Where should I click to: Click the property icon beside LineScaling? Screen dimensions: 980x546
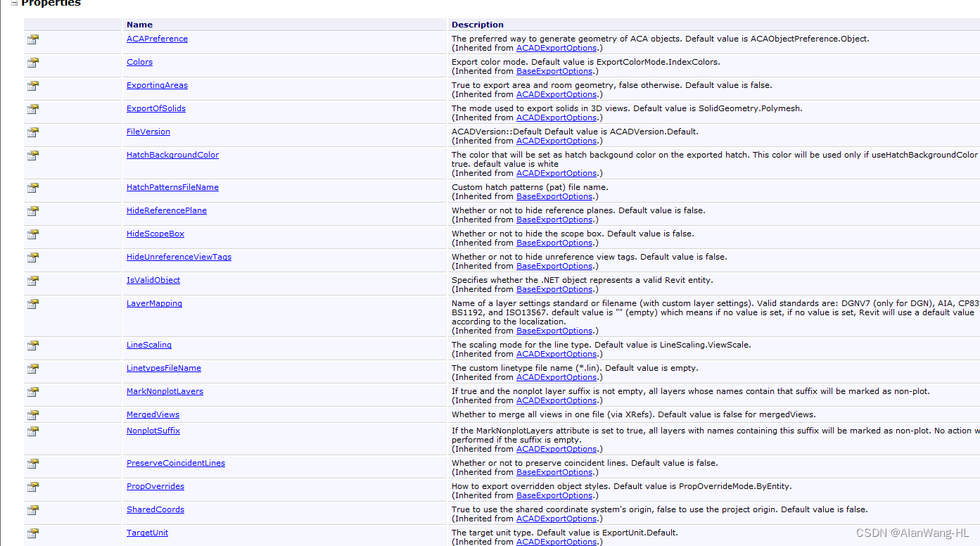(33, 345)
